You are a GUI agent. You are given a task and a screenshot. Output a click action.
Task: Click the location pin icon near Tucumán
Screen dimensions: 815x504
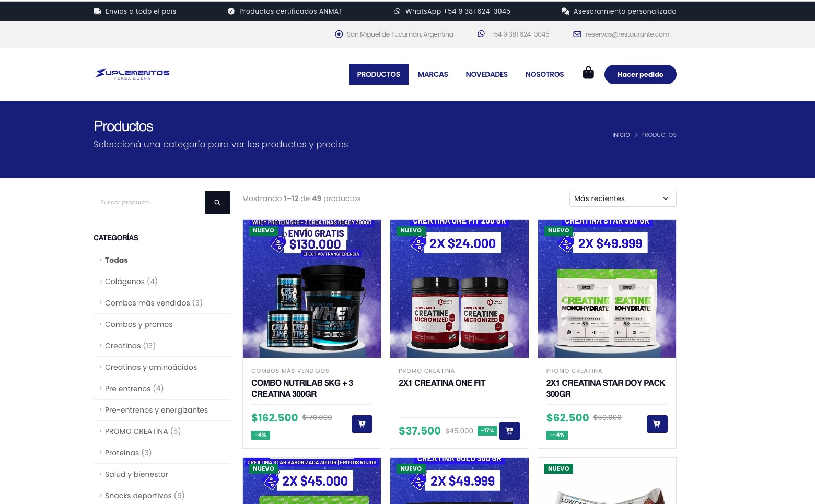(x=339, y=34)
